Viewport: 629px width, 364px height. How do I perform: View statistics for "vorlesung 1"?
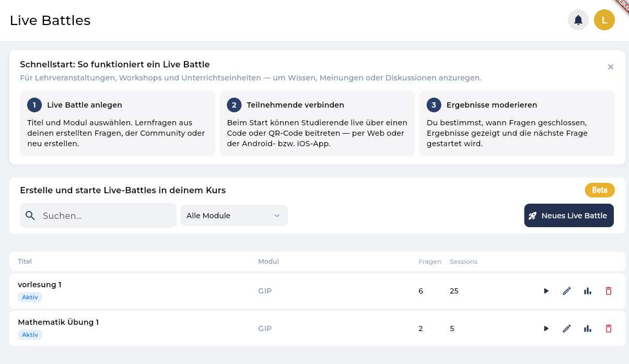pyautogui.click(x=588, y=291)
